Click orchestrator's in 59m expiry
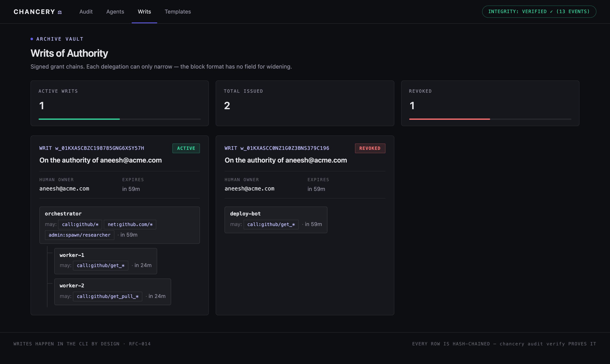 point(129,235)
